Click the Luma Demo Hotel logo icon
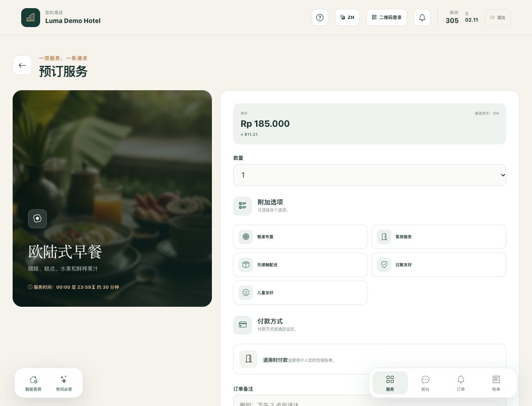This screenshot has width=532, height=406. [31, 18]
